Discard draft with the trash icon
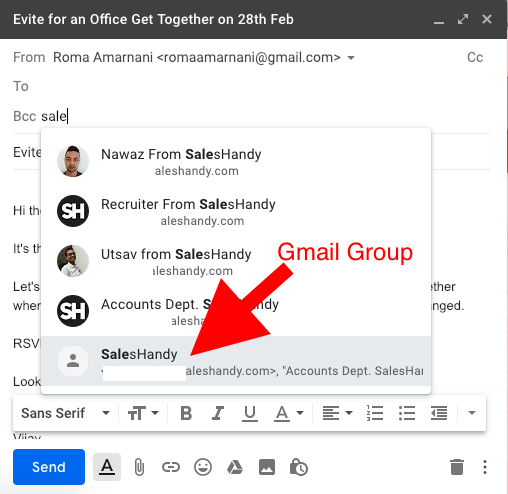 tap(457, 467)
